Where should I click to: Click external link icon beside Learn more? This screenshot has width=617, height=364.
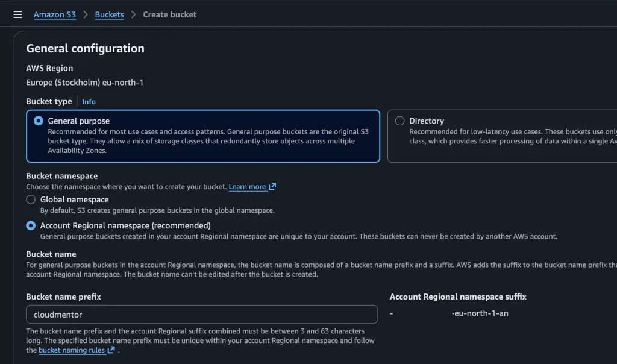pos(272,187)
